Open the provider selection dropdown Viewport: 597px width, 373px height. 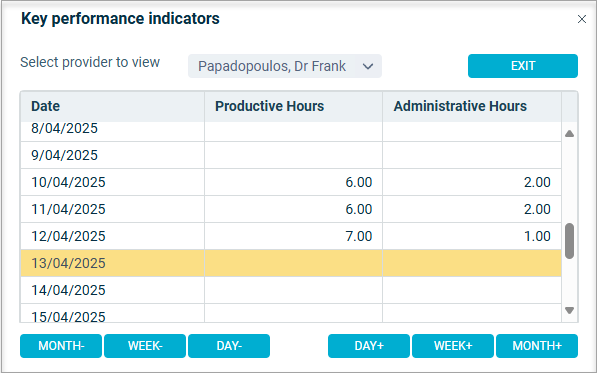pos(285,66)
